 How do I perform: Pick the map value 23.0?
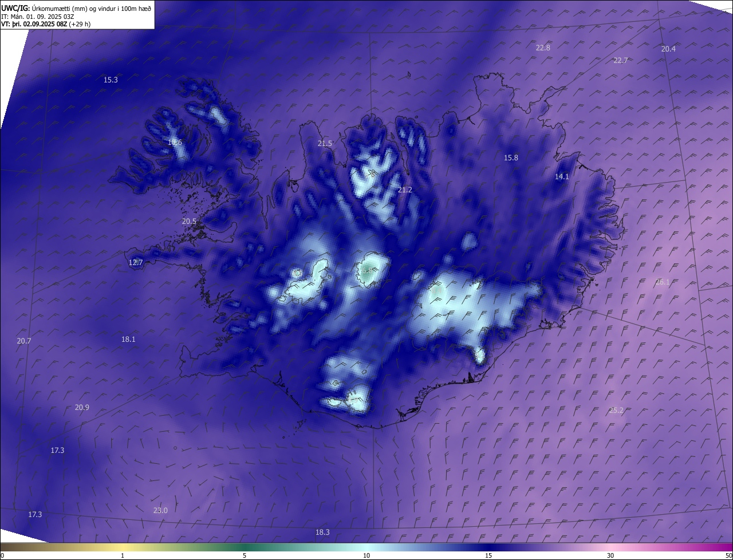(160, 511)
